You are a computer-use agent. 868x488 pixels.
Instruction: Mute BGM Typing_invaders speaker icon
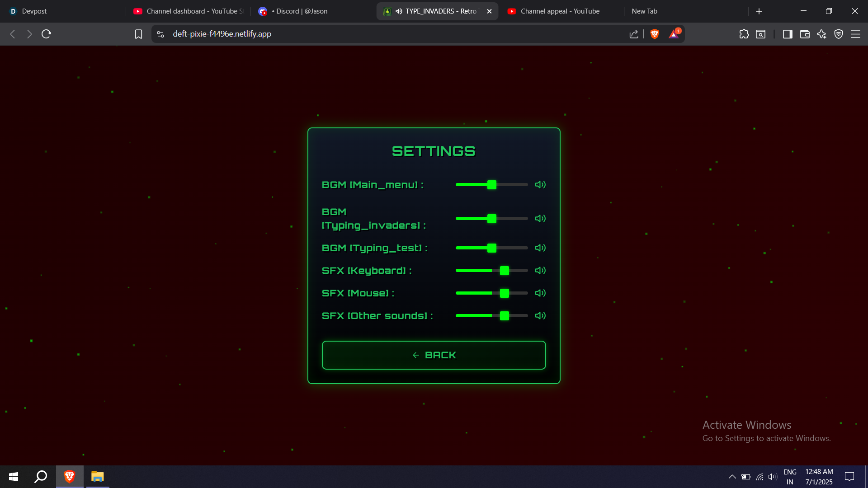(x=540, y=219)
